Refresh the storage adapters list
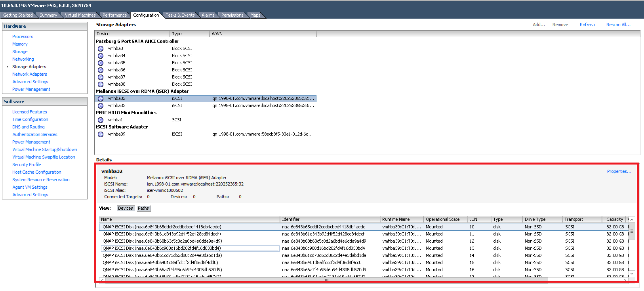The height and width of the screenshot is (291, 644). pos(587,25)
